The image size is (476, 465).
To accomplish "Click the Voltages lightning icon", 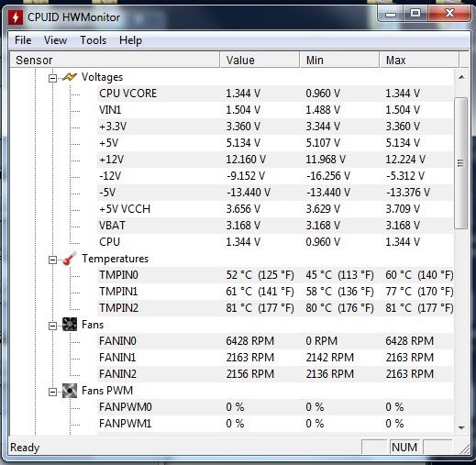I will click(70, 77).
